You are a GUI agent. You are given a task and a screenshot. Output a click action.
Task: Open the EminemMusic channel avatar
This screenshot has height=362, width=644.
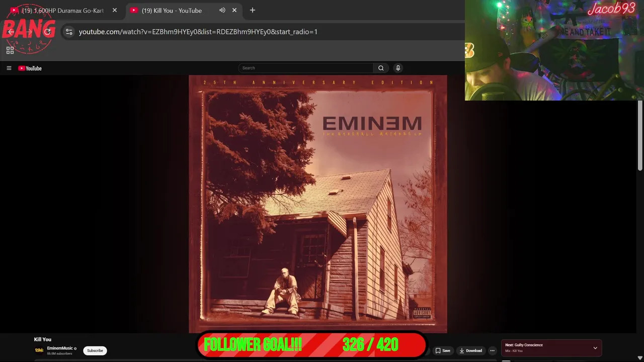coord(39,350)
